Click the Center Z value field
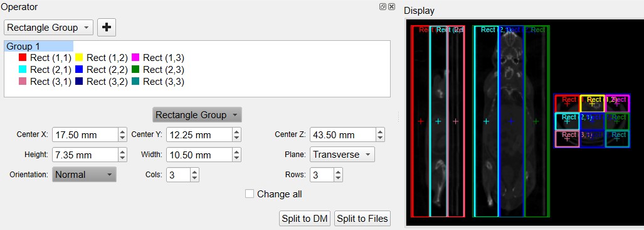This screenshot has width=644, height=230. (343, 134)
